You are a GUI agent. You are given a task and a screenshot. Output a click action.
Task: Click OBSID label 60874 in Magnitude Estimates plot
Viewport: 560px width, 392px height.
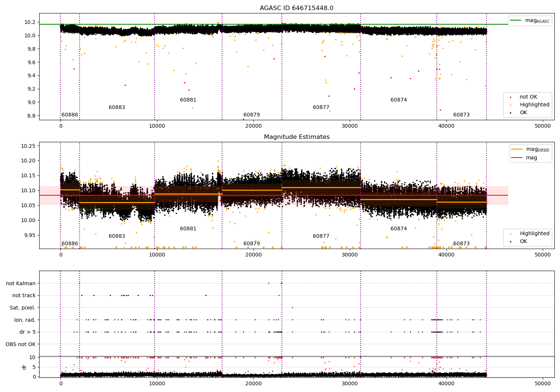tap(399, 229)
